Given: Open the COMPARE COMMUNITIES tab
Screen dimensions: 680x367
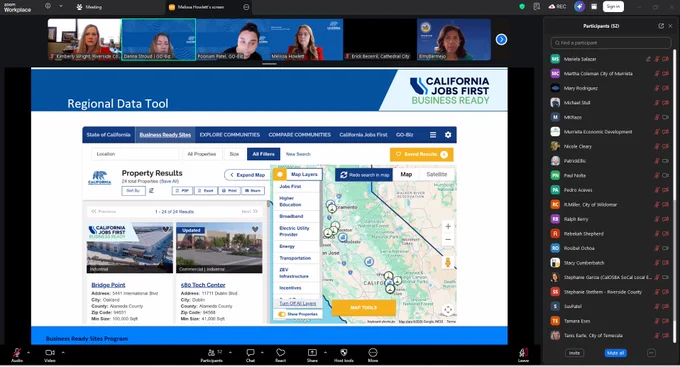Looking at the screenshot, I should click(x=300, y=135).
